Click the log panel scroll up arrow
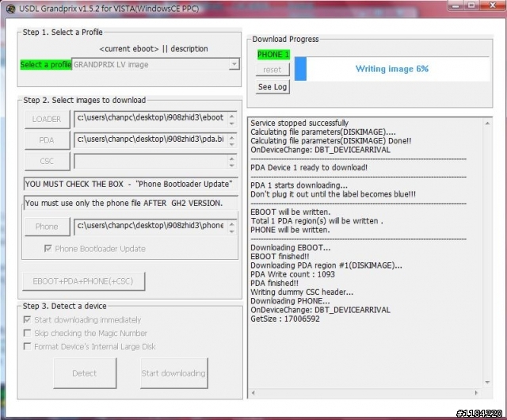This screenshot has height=420, width=507. [x=487, y=124]
